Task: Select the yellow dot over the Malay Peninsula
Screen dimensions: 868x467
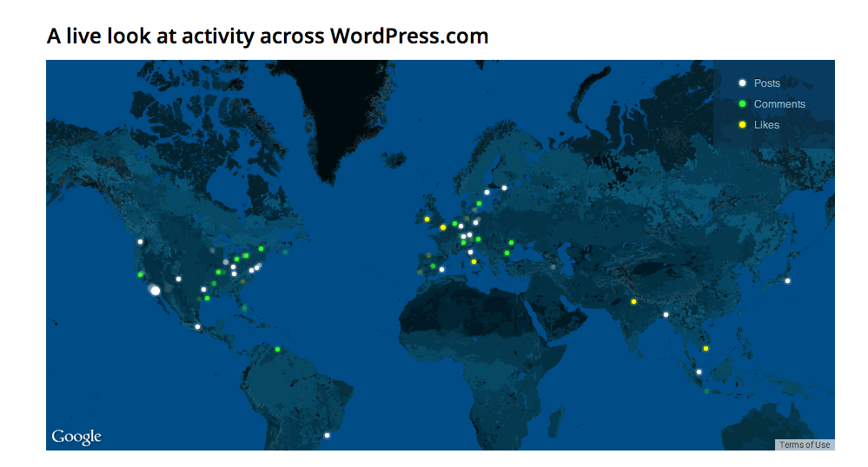Action: (706, 348)
